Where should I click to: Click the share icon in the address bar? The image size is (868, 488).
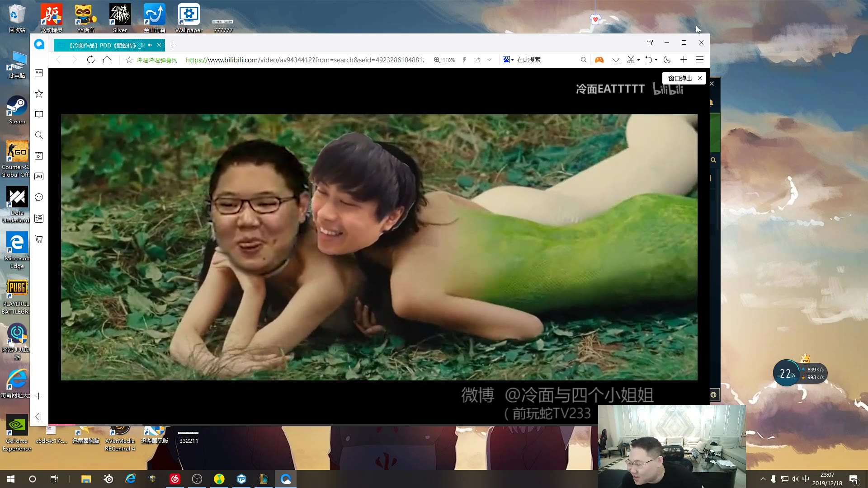tap(477, 60)
